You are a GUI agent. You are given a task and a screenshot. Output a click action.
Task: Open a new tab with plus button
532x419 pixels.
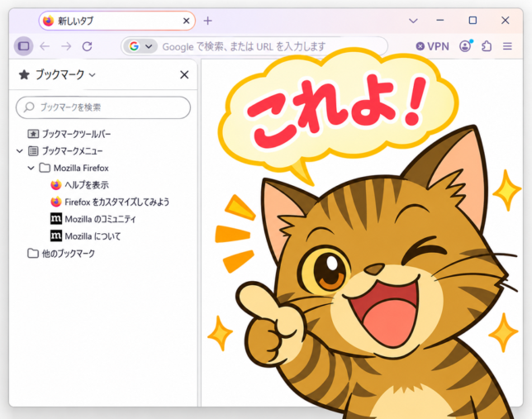207,21
